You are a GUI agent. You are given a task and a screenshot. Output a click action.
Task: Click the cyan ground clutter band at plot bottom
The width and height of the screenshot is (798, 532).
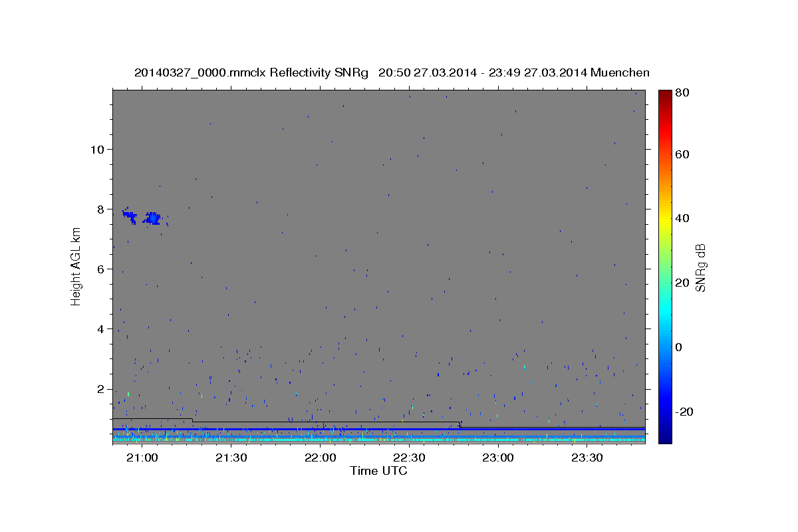[378, 440]
